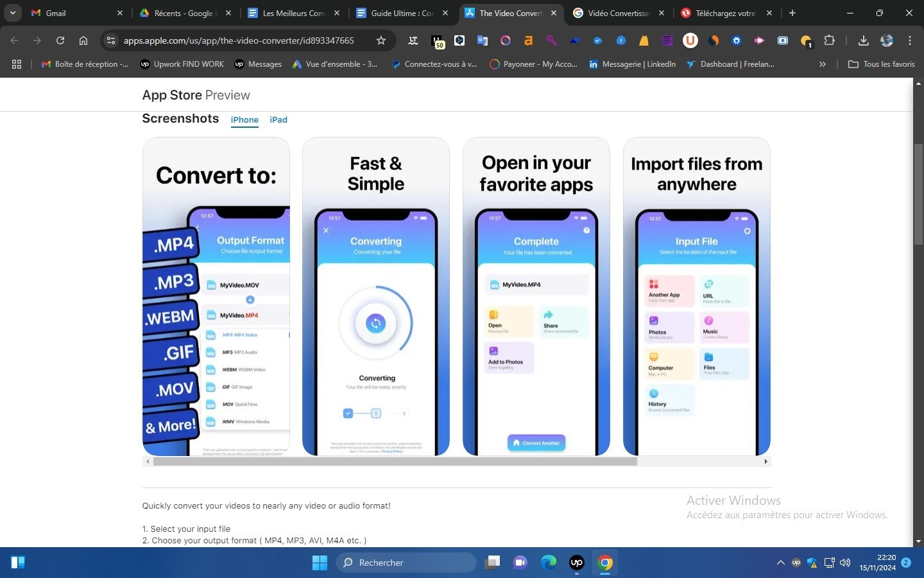Image resolution: width=924 pixels, height=578 pixels.
Task: Open the Google Translate extension icon
Action: click(x=483, y=40)
